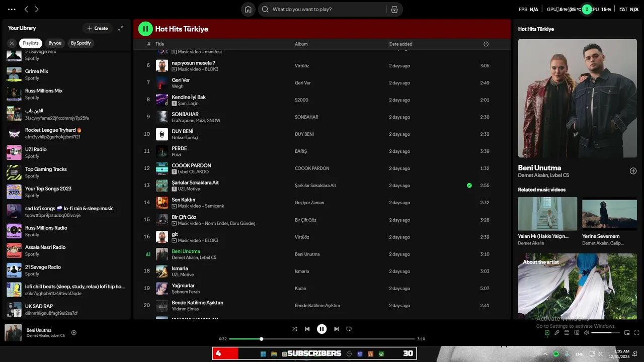This screenshot has width=644, height=362.
Task: Click the green saved checkmark on Şarkılar Sokaklara Ait
Action: coord(469,186)
